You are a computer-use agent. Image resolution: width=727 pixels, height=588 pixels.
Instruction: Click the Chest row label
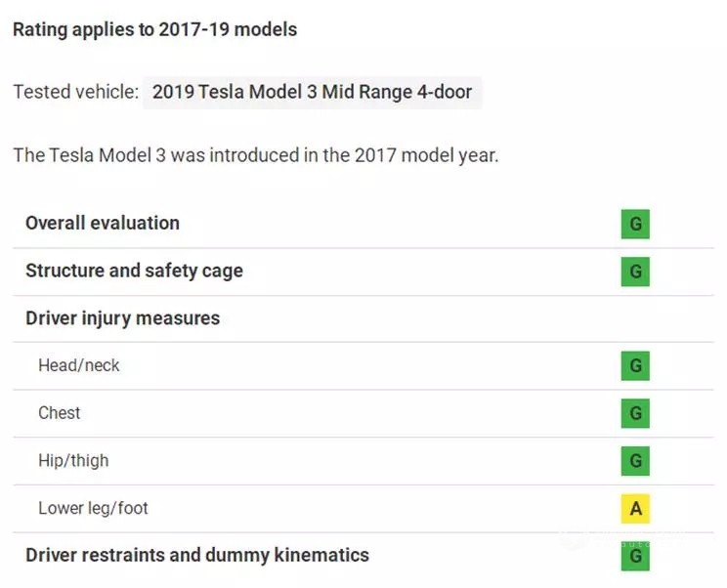(x=60, y=413)
